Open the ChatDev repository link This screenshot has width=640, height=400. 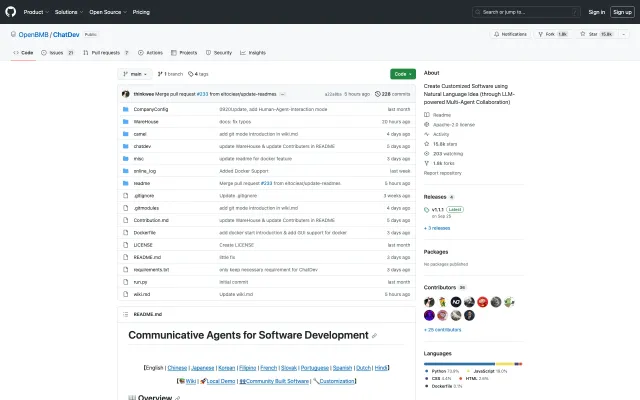(66, 35)
